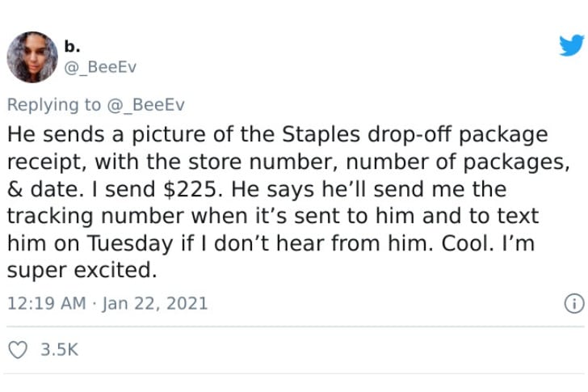588x392 pixels.
Task: Click the Jan 22, 2021 date
Action: point(155,303)
